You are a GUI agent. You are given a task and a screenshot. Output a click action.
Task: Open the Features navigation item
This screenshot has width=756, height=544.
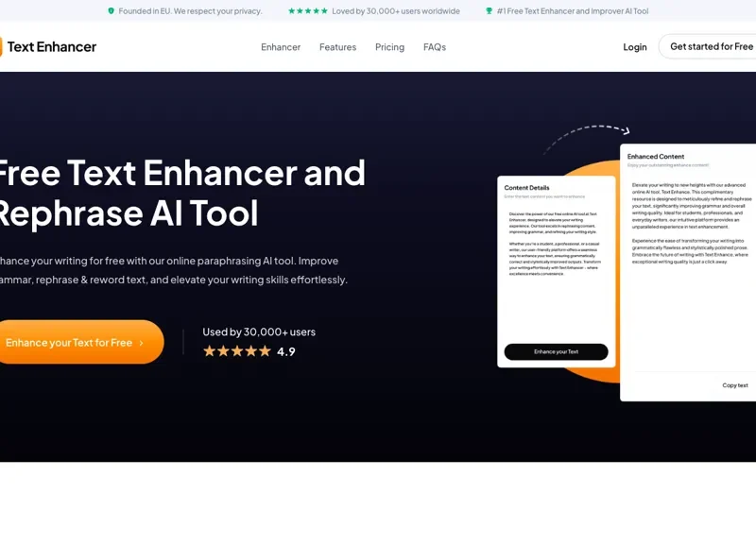point(337,47)
